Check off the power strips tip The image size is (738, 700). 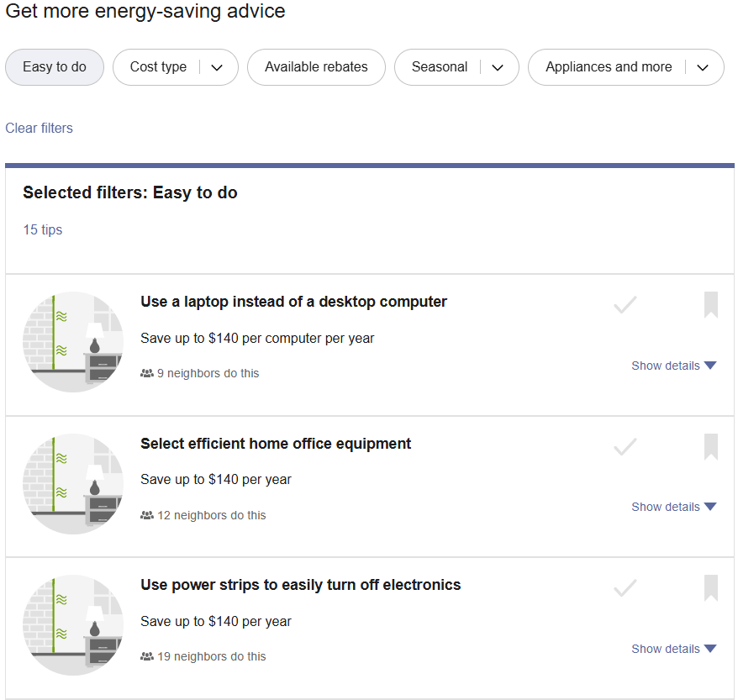coord(625,588)
